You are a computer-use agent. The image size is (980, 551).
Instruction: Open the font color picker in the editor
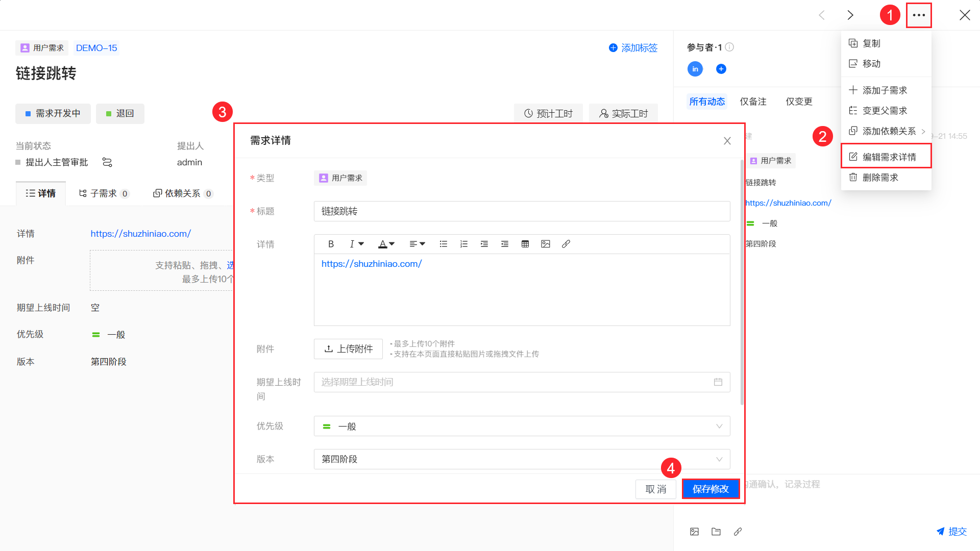[x=383, y=244]
